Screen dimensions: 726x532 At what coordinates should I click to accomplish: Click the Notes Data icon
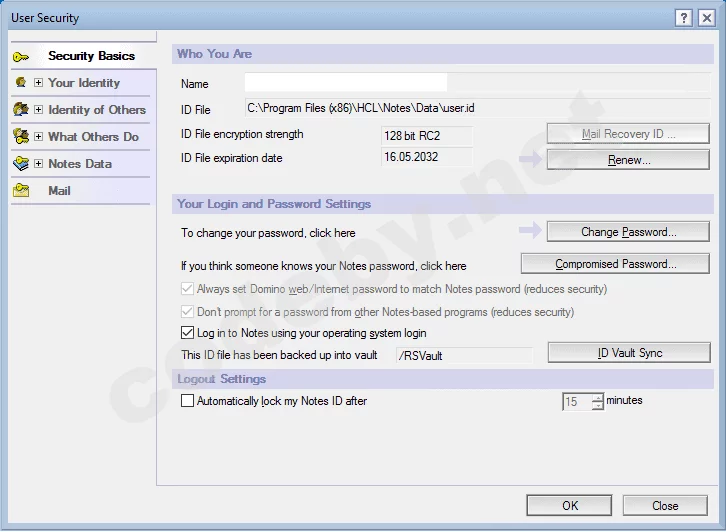pos(21,164)
